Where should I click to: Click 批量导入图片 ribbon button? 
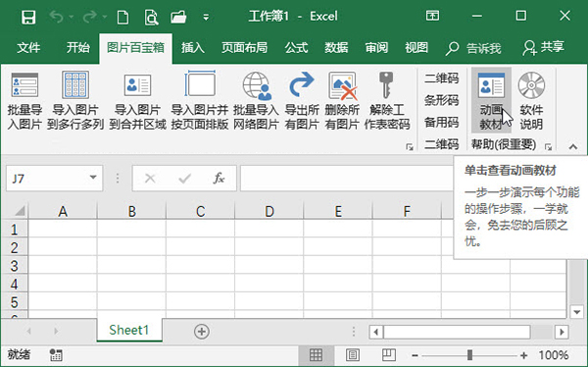[24, 101]
